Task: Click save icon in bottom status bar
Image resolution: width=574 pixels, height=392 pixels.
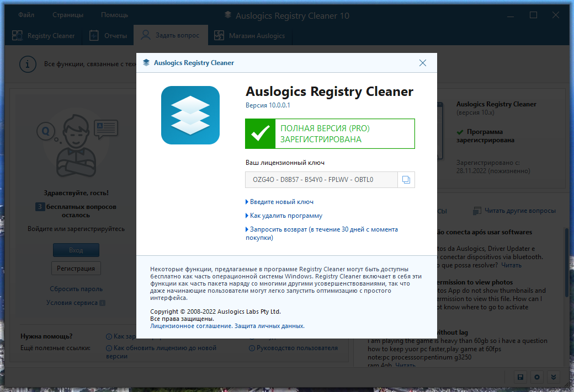Action: pos(520,377)
